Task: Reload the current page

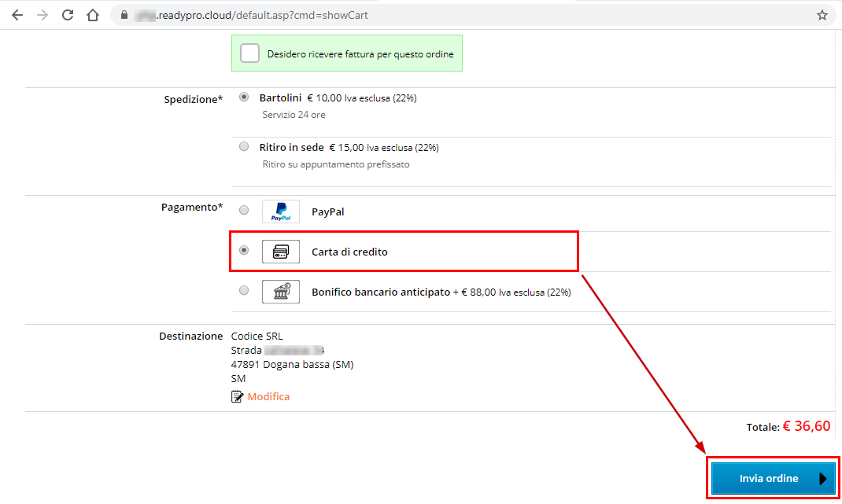Action: (x=68, y=15)
